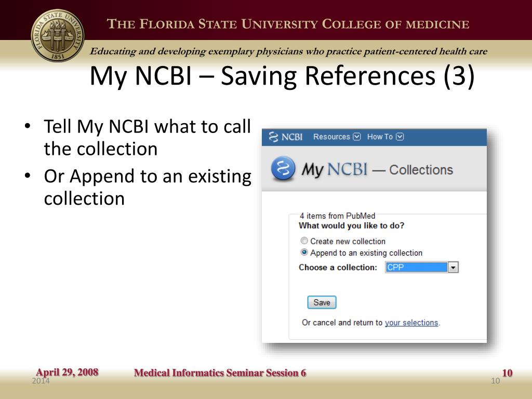Open the Resources menu
The width and height of the screenshot is (532, 399).
(331, 137)
